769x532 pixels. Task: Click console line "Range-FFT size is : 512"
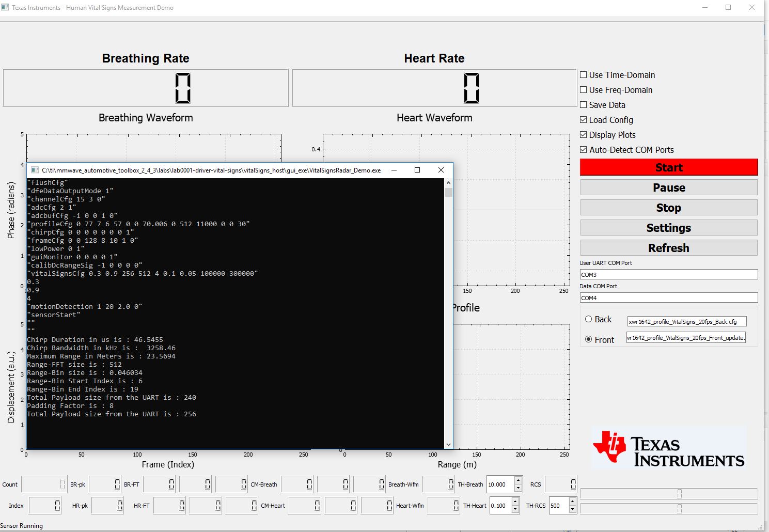tap(74, 364)
